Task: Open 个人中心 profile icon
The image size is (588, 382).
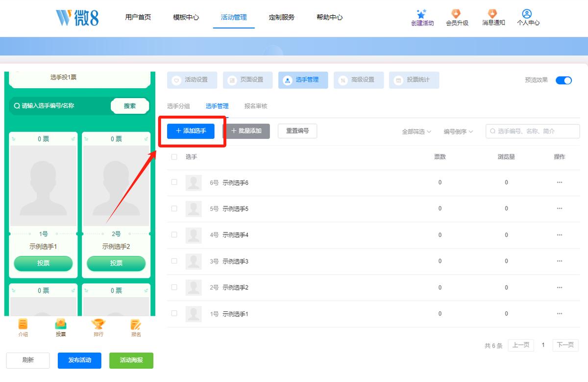Action: tap(527, 14)
